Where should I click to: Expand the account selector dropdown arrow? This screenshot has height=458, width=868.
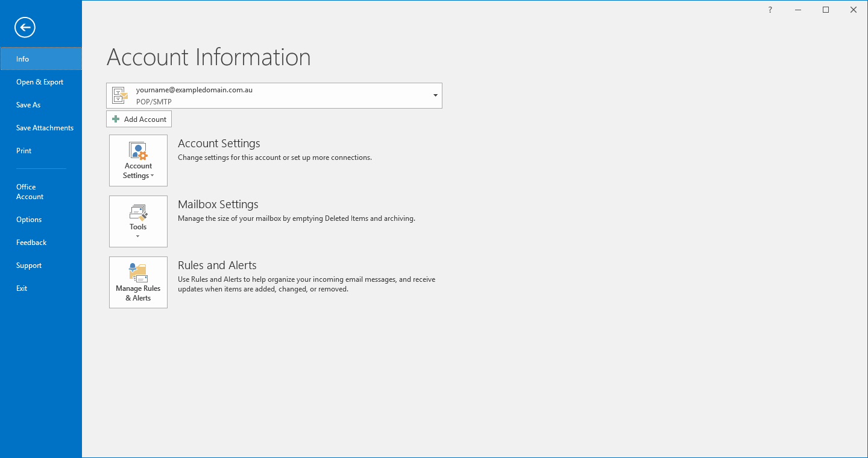(x=435, y=96)
